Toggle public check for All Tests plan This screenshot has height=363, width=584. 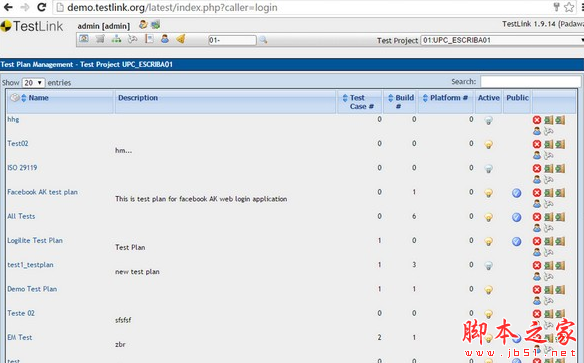(516, 217)
